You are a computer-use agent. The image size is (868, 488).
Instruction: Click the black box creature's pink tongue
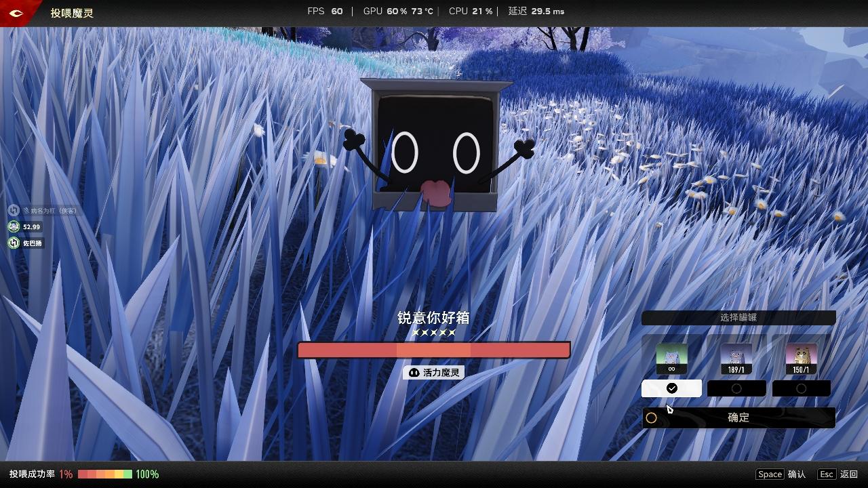[435, 193]
